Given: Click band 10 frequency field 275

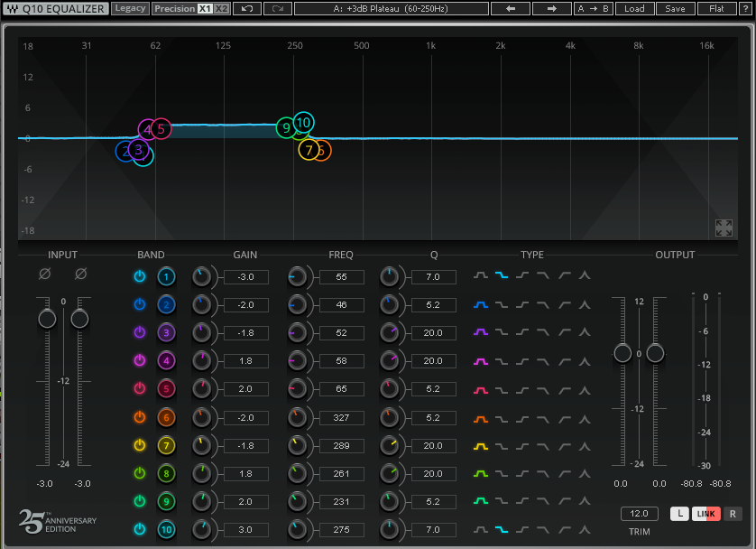Looking at the screenshot, I should point(341,530).
